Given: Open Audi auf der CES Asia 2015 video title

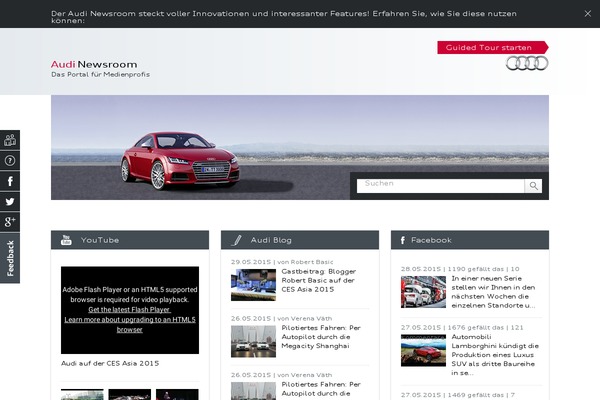Looking at the screenshot, I should pos(110,363).
